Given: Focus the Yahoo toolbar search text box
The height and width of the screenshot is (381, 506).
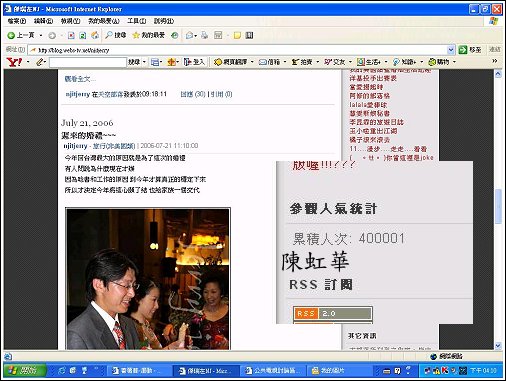Looking at the screenshot, I should coord(88,62).
